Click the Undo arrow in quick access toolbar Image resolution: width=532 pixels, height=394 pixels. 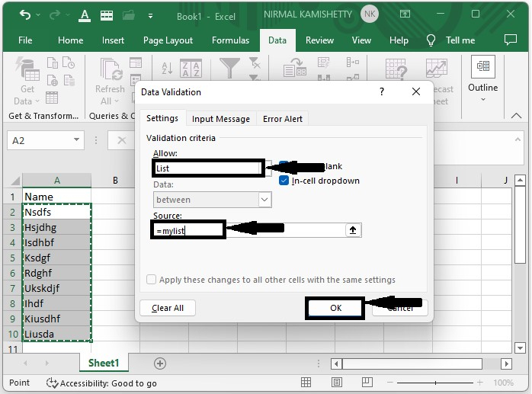coord(25,14)
